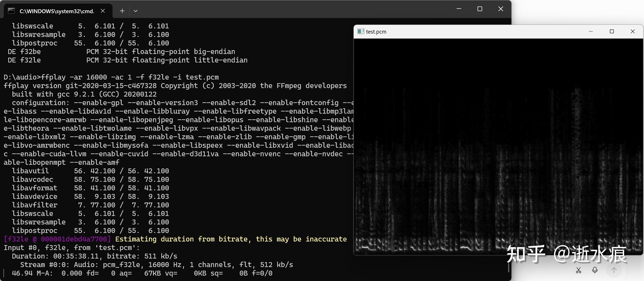Select the C:\WINDOWS\system32\cmd. tab
The image size is (644, 281).
pyautogui.click(x=57, y=11)
